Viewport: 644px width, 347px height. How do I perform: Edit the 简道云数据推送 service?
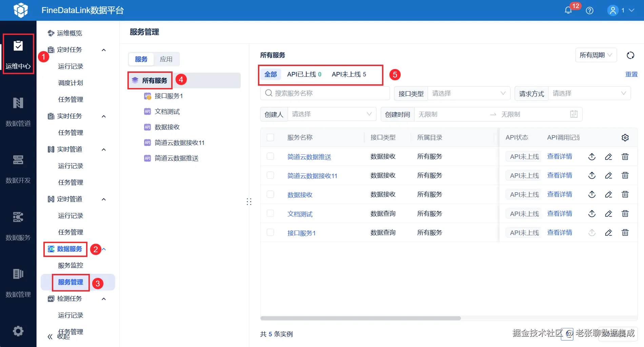pyautogui.click(x=608, y=156)
